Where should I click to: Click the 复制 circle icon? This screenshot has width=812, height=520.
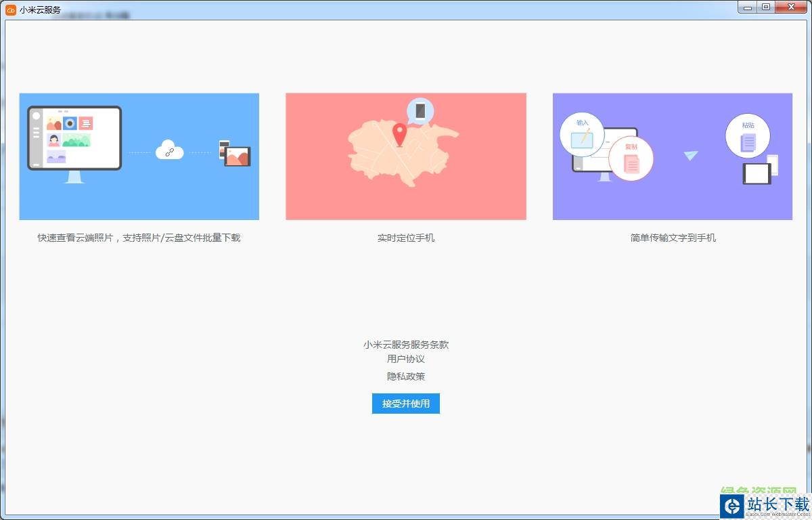631,158
